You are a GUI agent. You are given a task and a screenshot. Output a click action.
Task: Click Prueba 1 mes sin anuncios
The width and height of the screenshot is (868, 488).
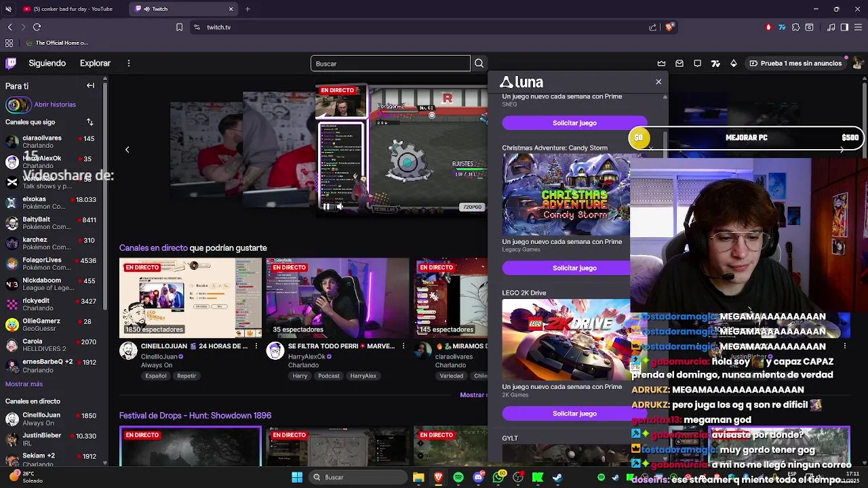click(x=795, y=63)
